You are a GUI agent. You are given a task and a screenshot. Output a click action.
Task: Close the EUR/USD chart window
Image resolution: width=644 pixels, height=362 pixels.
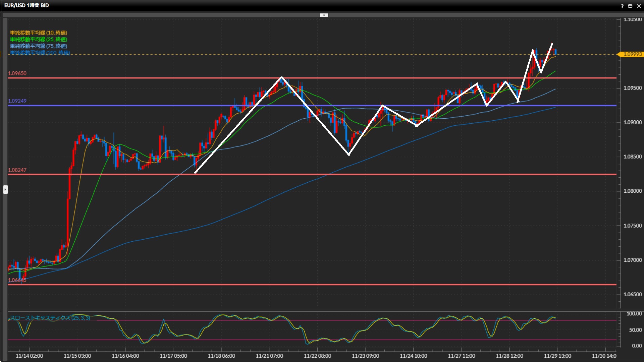639,6
